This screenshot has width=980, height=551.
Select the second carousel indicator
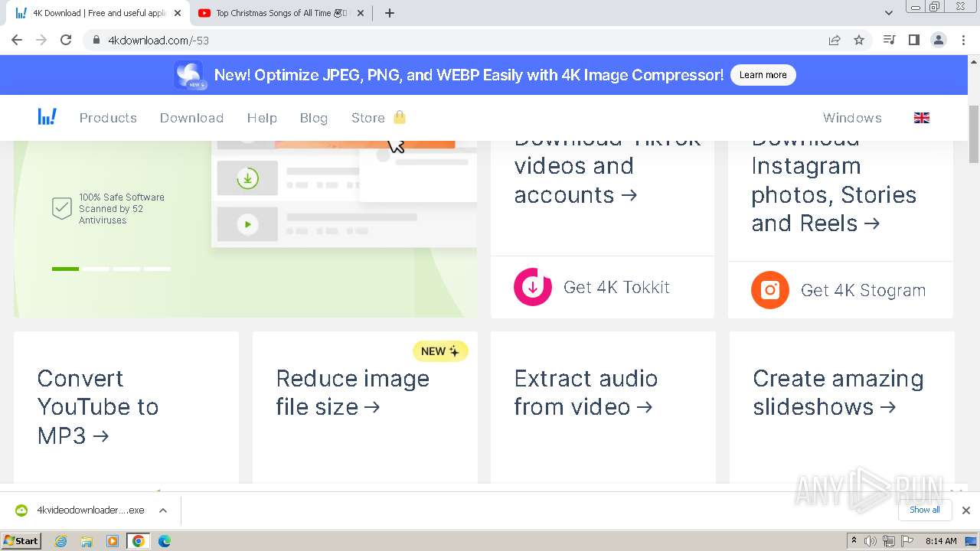(x=96, y=269)
